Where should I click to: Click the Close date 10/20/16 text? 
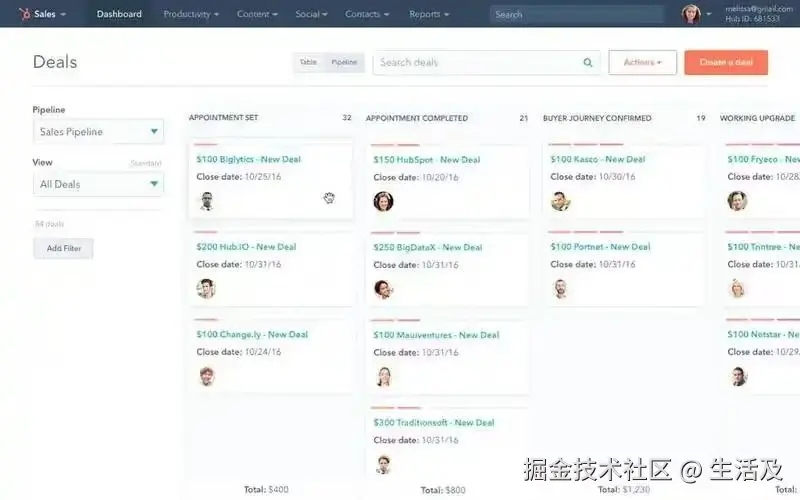point(416,177)
